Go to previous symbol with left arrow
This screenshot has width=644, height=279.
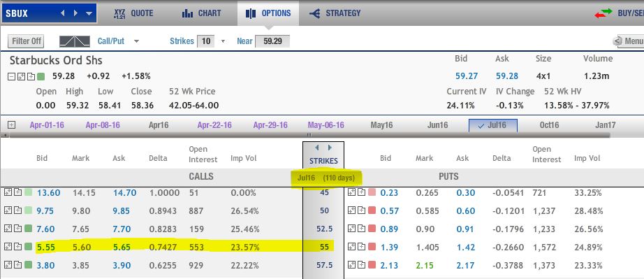pyautogui.click(x=63, y=13)
